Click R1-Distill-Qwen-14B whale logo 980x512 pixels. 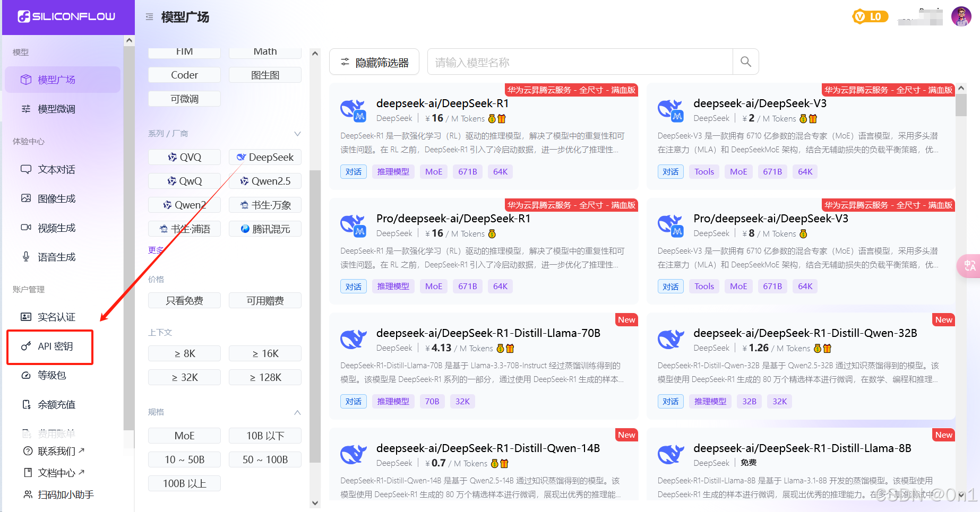tap(353, 455)
